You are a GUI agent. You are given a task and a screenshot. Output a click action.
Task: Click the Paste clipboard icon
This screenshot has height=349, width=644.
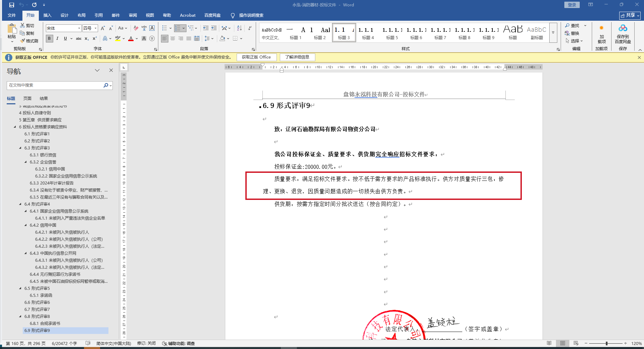12,29
